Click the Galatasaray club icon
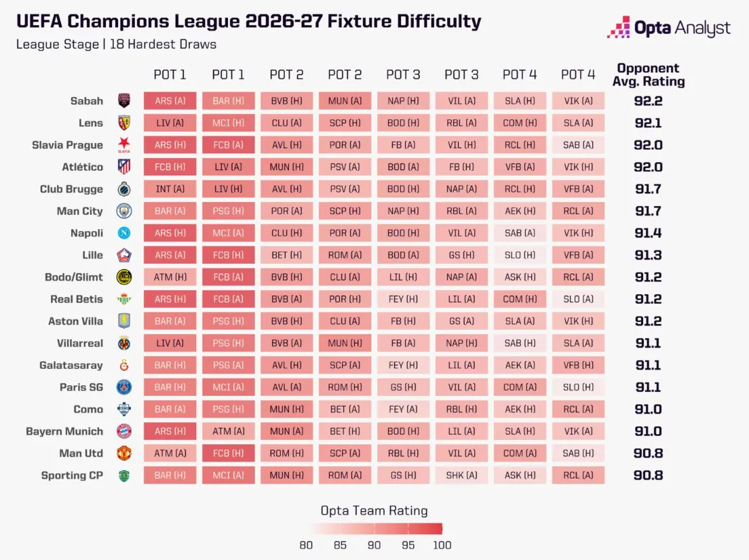 coord(124,365)
